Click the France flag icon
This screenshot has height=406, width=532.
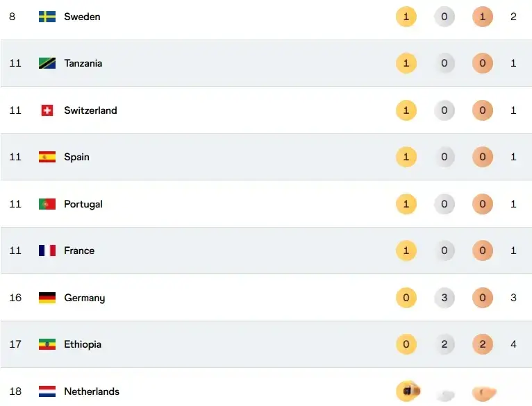47,251
